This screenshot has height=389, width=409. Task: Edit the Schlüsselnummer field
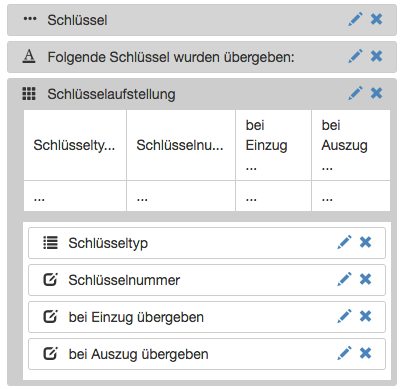tap(344, 279)
